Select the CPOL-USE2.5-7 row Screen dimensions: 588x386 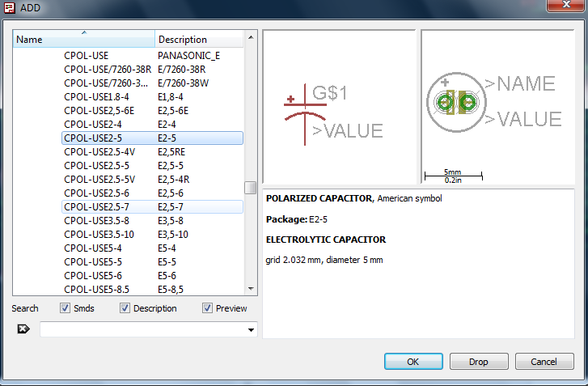pyautogui.click(x=152, y=206)
